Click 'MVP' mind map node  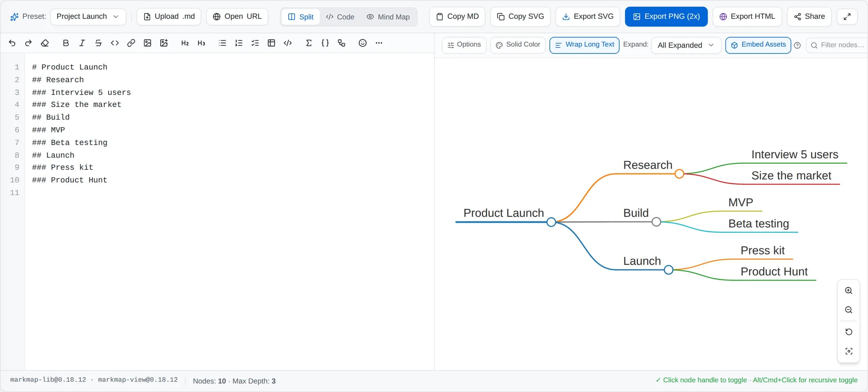pyautogui.click(x=741, y=202)
